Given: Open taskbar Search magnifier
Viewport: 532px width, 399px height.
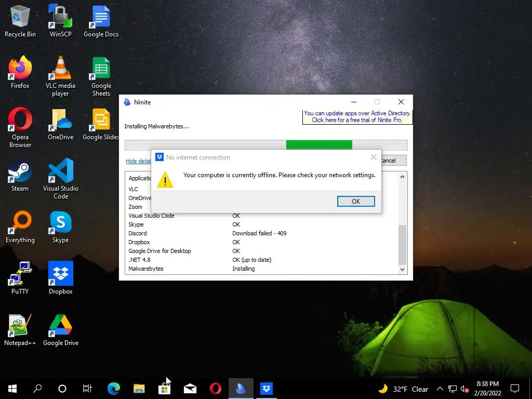Looking at the screenshot, I should tap(37, 389).
